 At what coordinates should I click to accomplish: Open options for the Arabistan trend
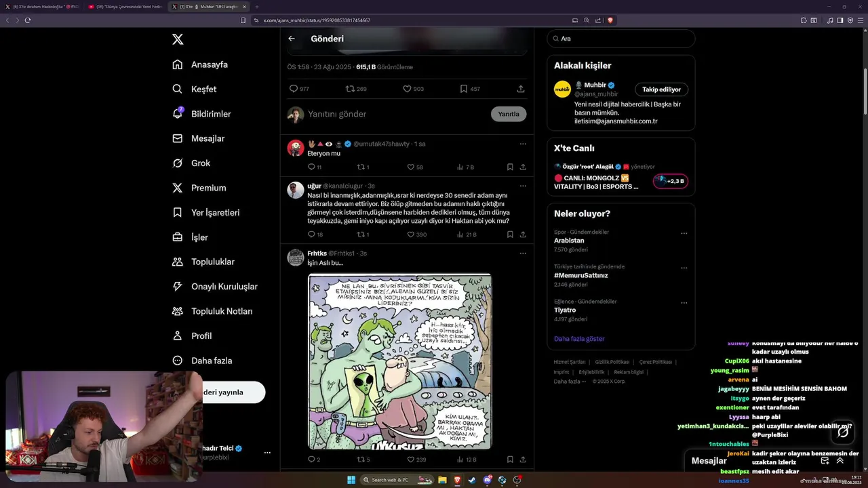pyautogui.click(x=684, y=233)
